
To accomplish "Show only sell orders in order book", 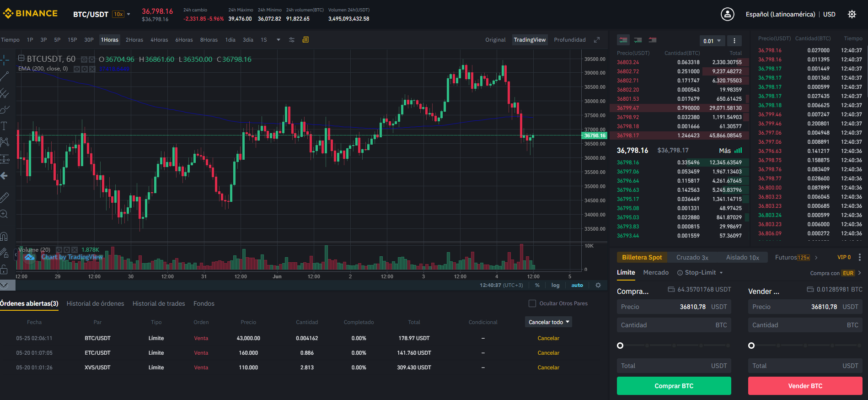I will [653, 40].
